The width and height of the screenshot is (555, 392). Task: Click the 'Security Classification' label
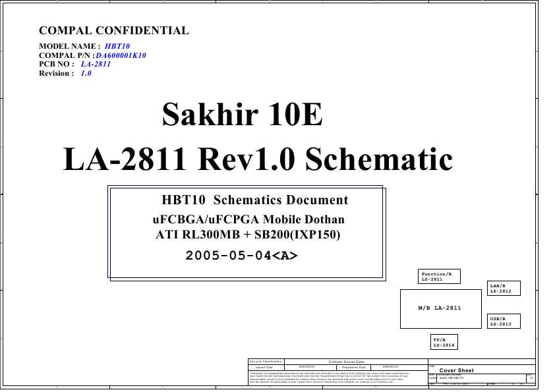[x=266, y=362]
